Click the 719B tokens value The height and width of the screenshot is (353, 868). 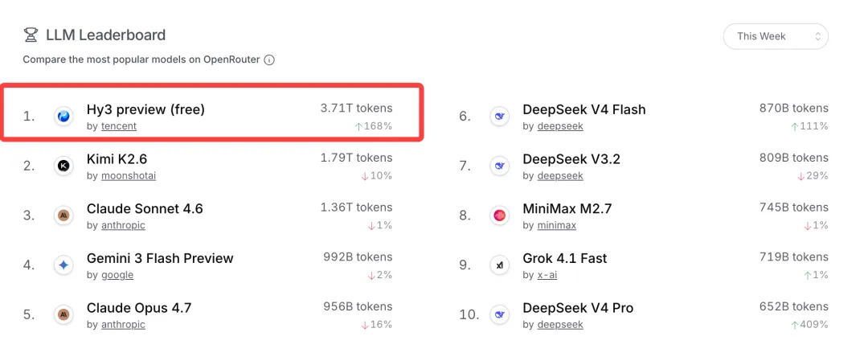click(x=794, y=257)
